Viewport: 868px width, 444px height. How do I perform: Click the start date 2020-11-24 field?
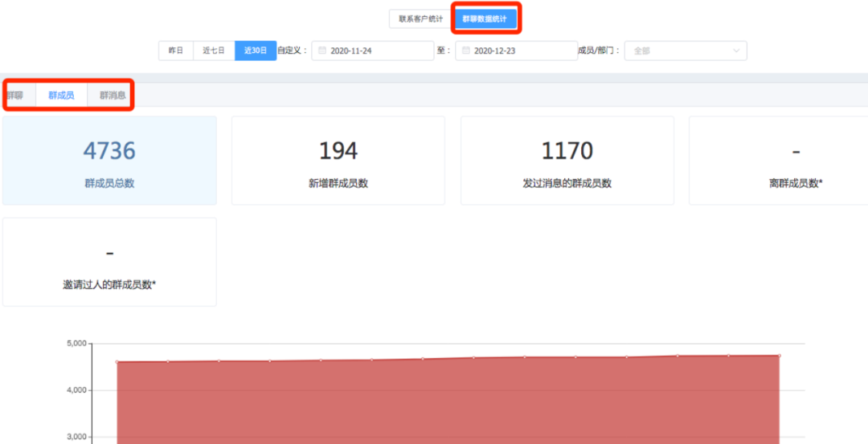coord(372,51)
